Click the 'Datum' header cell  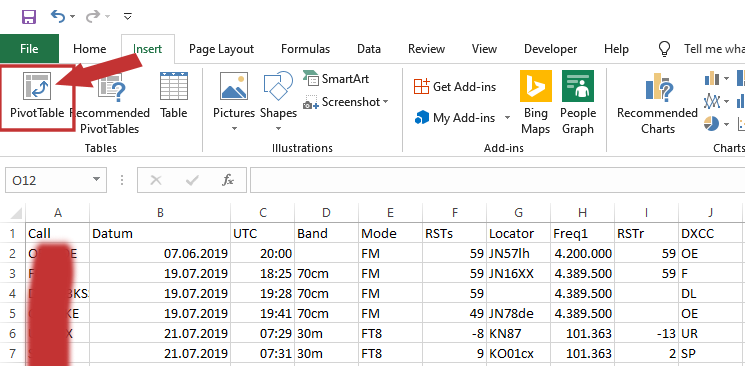pyautogui.click(x=160, y=233)
